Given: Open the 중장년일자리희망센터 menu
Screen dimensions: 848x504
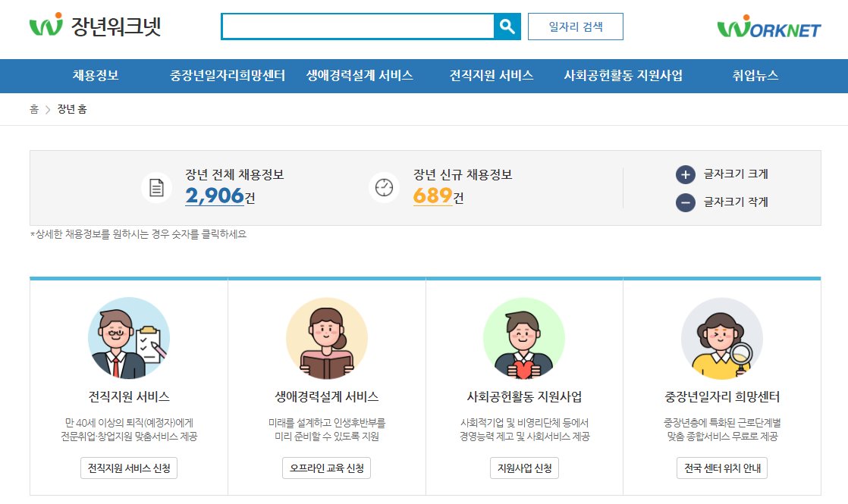Looking at the screenshot, I should click(x=227, y=76).
